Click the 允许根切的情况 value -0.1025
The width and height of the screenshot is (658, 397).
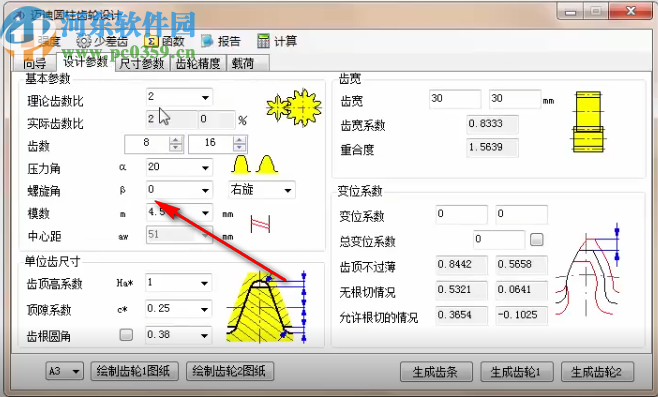522,315
